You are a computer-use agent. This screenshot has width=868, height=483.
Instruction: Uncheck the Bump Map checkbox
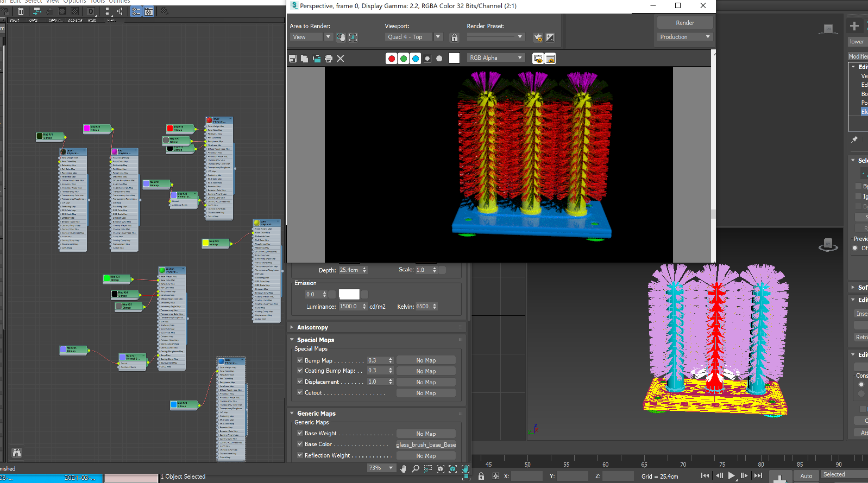pyautogui.click(x=300, y=360)
